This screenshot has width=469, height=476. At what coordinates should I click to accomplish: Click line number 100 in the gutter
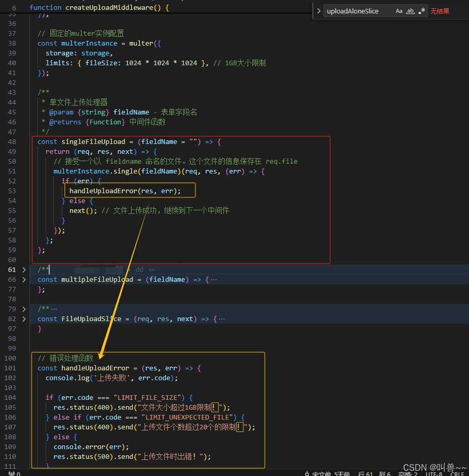coord(10,358)
